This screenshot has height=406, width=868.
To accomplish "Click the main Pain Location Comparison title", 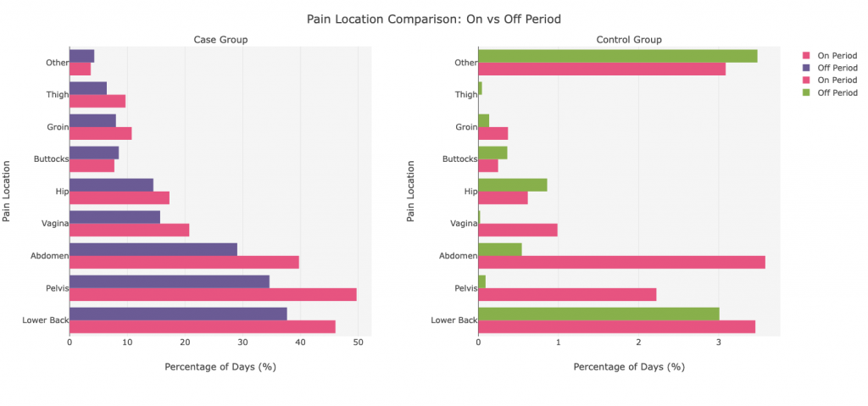I will tap(433, 19).
